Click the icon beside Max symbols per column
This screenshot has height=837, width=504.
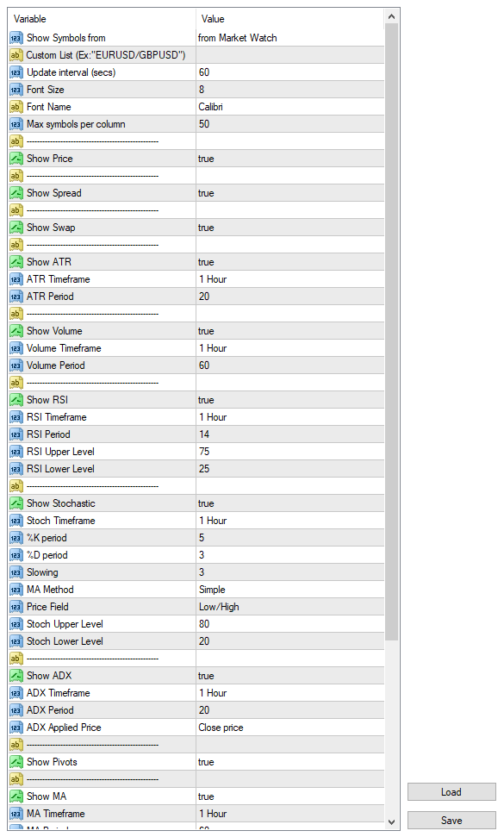click(16, 124)
